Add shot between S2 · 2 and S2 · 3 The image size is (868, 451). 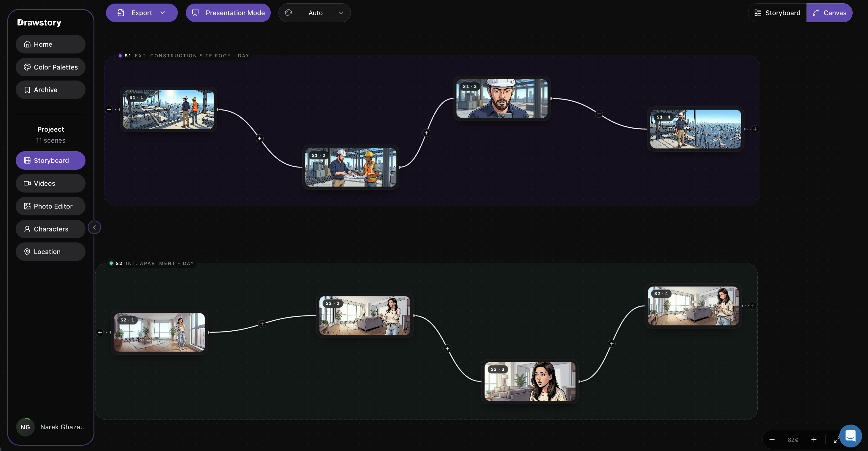coord(447,349)
